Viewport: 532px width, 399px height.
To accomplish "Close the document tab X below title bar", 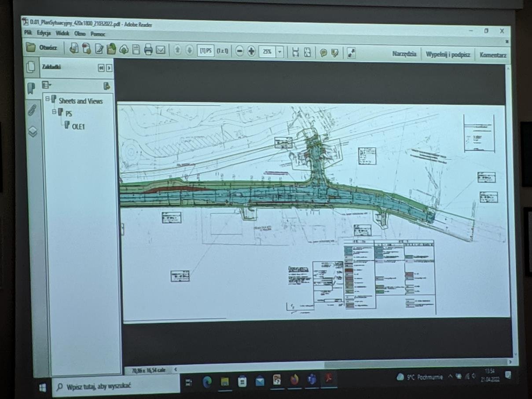I will pyautogui.click(x=507, y=41).
